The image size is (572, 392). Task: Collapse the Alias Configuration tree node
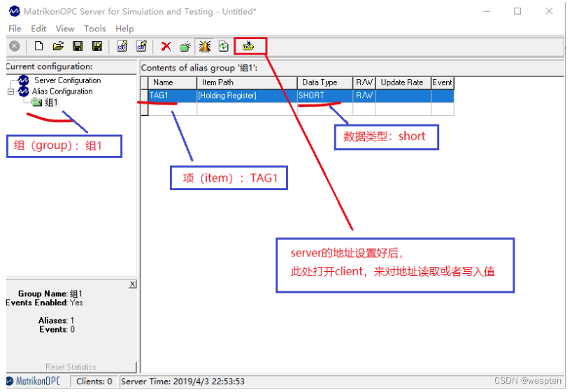(x=10, y=92)
